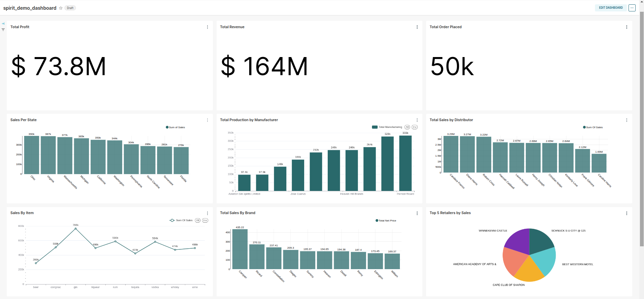The width and height of the screenshot is (644, 299).
Task: Click the Sales Per State chart title
Action: 24,120
